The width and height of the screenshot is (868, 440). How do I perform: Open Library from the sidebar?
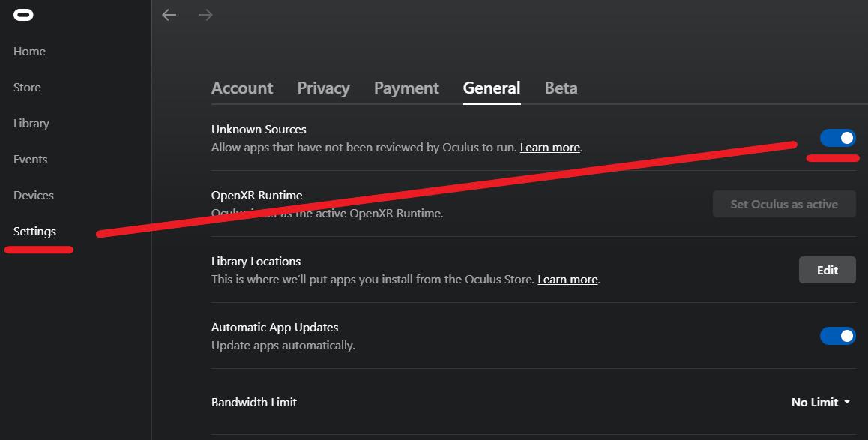click(x=31, y=124)
